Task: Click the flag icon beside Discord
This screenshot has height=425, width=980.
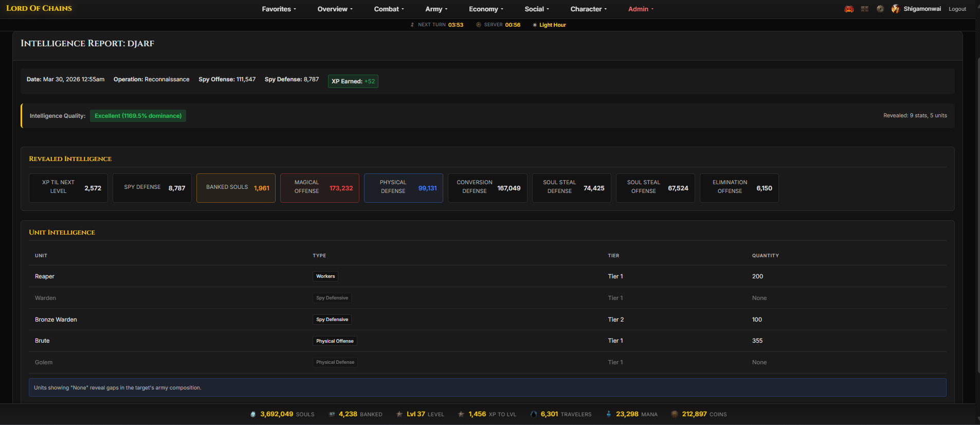Action: coord(865,9)
